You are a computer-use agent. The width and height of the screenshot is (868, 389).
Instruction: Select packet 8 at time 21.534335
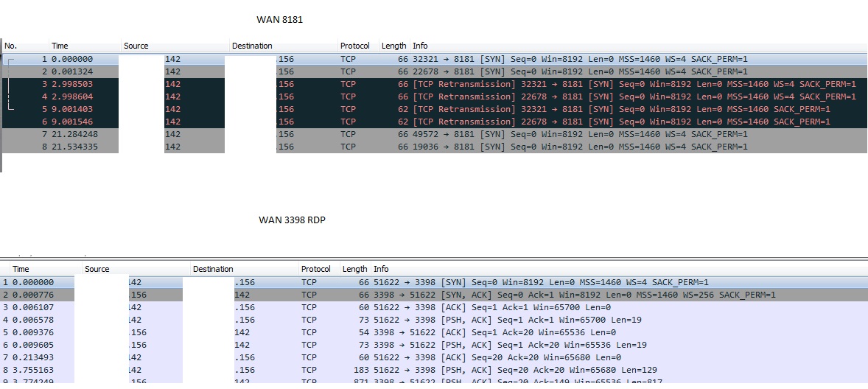point(435,147)
